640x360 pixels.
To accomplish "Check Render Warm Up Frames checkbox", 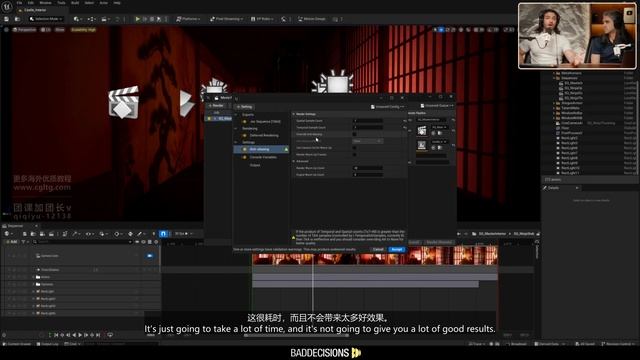I will click(354, 155).
